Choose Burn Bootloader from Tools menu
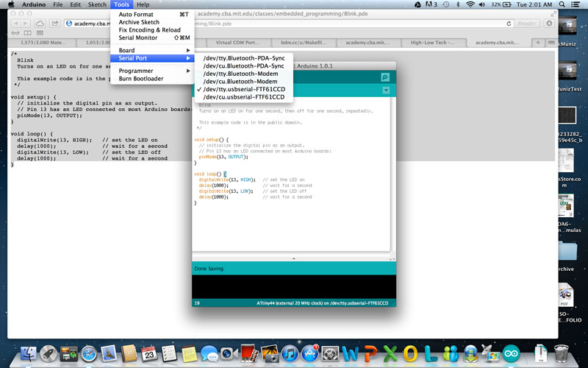 141,79
